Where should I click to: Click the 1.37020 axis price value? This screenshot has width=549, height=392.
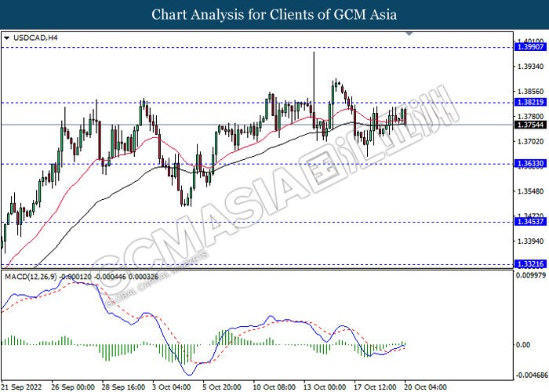point(530,142)
